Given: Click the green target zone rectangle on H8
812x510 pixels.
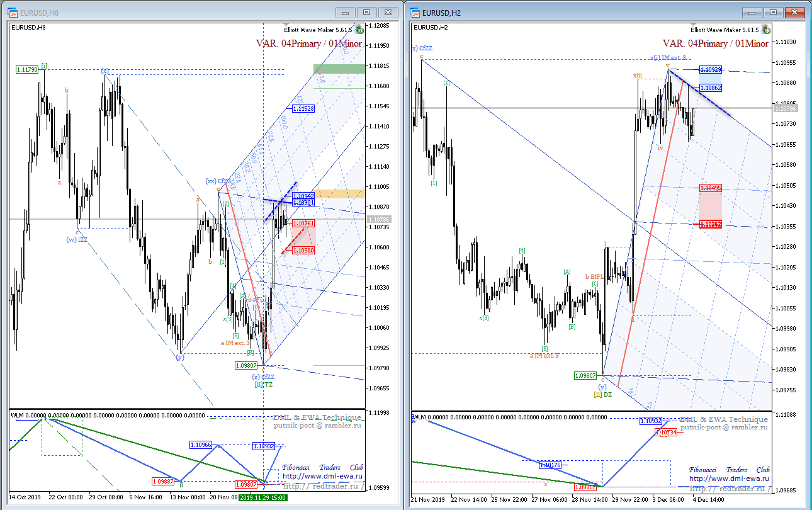Looking at the screenshot, I should coord(339,68).
